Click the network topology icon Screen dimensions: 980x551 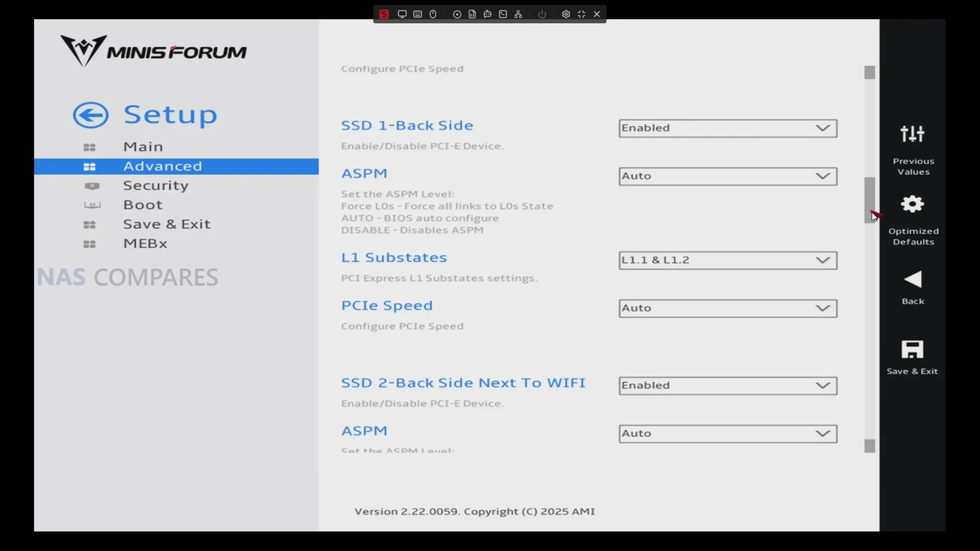click(x=518, y=14)
